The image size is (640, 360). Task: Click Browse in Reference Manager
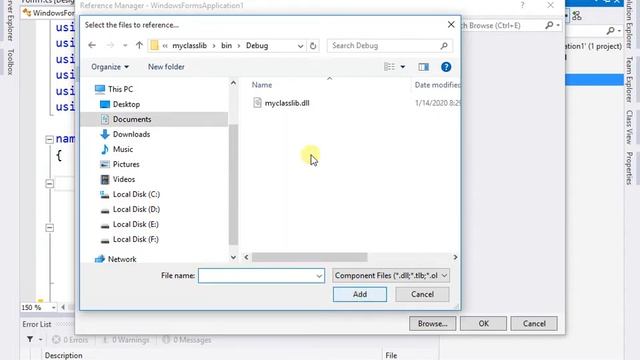[x=432, y=324]
